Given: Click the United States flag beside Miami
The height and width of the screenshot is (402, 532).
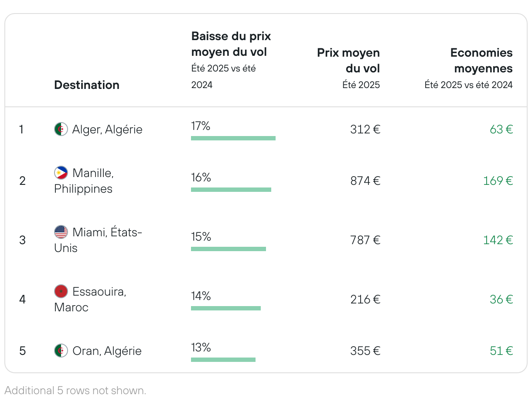Looking at the screenshot, I should [x=61, y=232].
